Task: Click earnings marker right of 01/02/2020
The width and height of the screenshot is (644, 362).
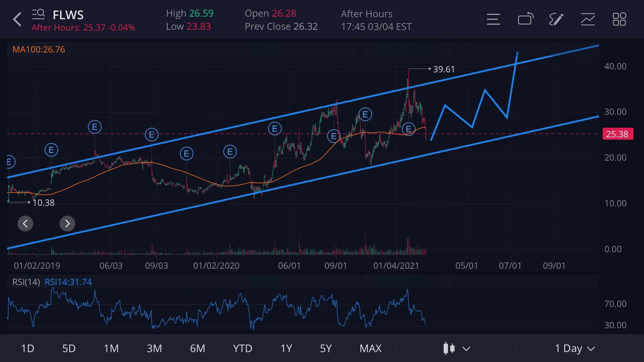Action: pyautogui.click(x=230, y=152)
